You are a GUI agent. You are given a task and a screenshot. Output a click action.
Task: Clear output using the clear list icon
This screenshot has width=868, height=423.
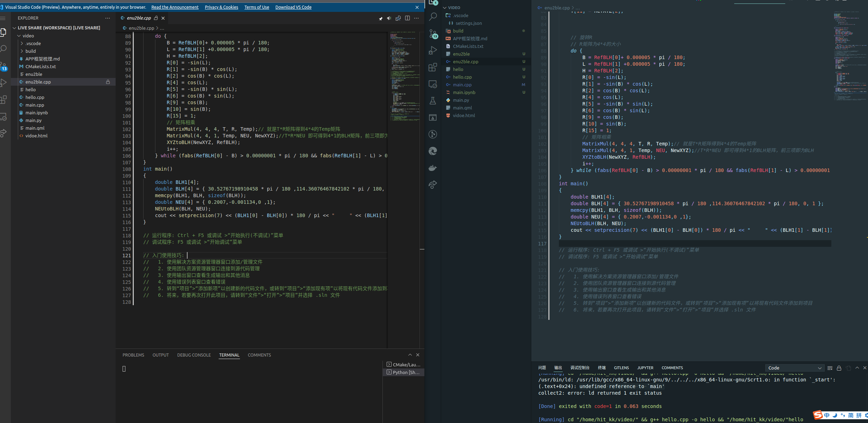pyautogui.click(x=830, y=368)
